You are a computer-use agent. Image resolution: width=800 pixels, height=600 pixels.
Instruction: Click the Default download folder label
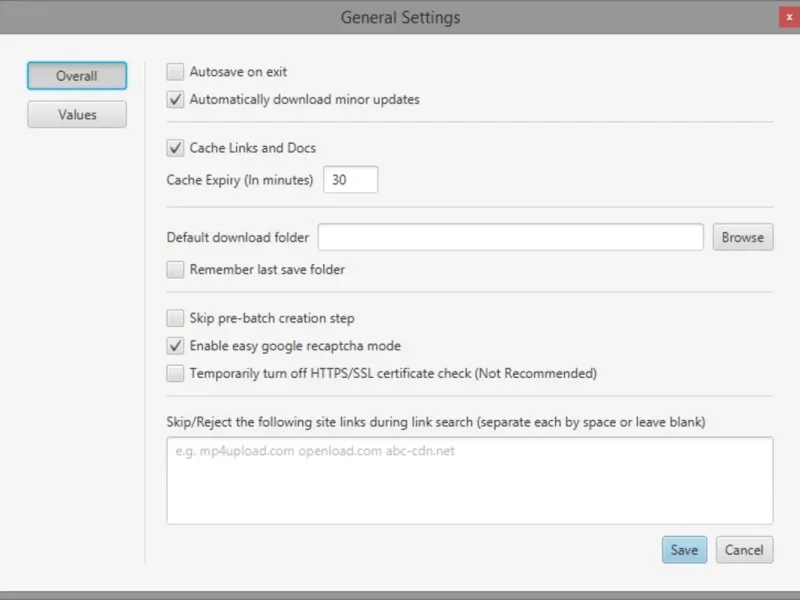click(238, 237)
